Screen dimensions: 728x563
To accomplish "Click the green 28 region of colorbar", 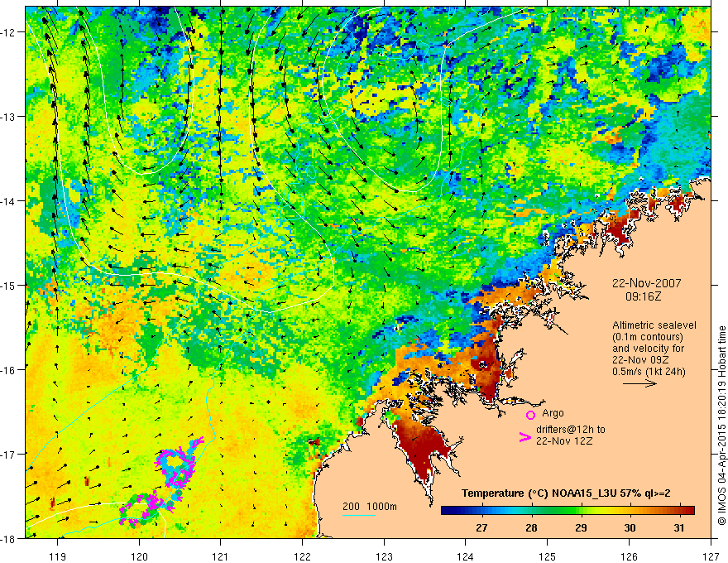I will point(531,511).
